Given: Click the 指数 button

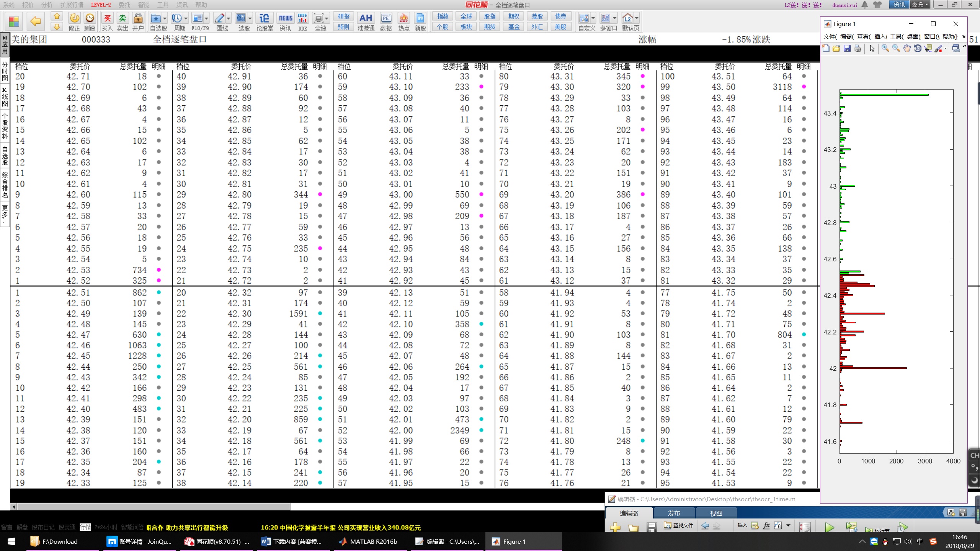Looking at the screenshot, I should [443, 16].
